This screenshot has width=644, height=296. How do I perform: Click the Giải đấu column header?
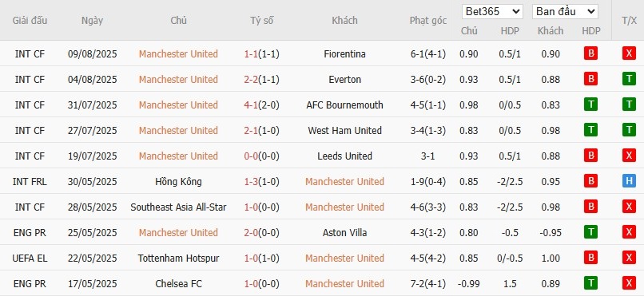30,21
